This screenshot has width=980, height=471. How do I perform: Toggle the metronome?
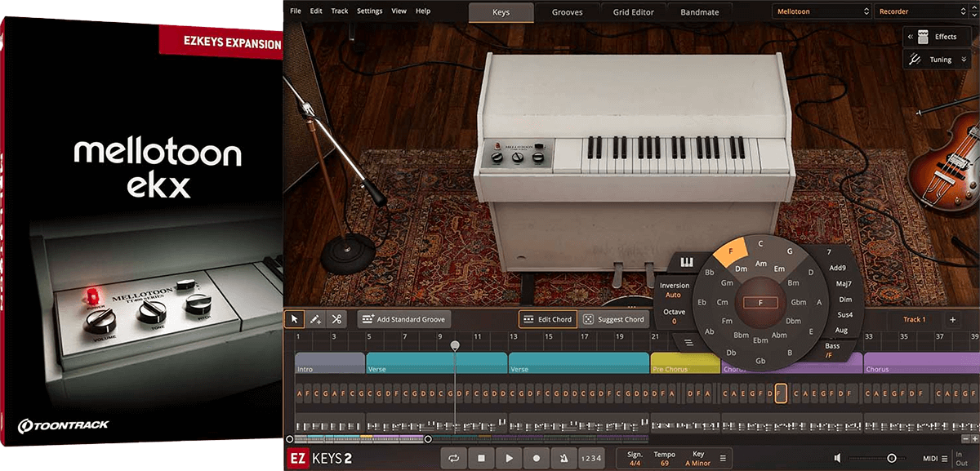point(564,458)
